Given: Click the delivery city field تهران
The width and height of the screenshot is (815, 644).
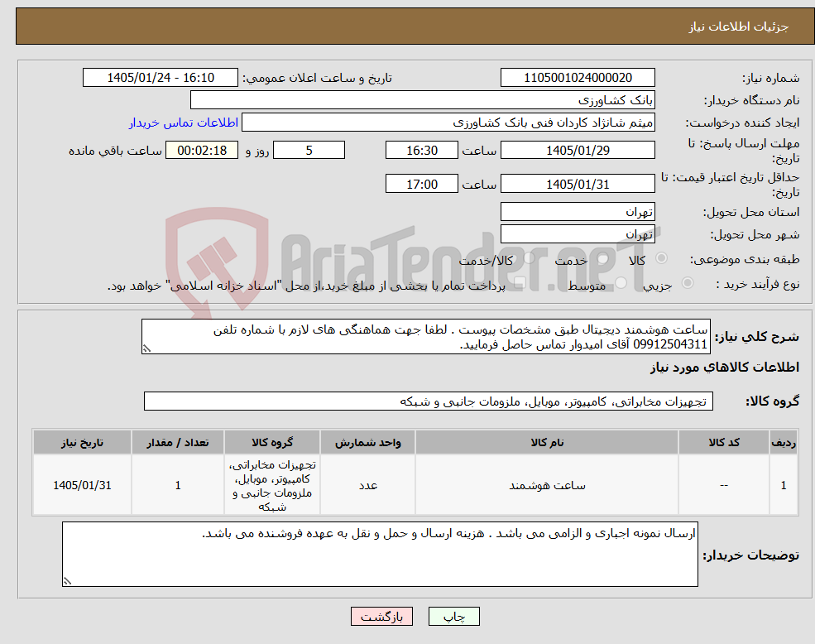Looking at the screenshot, I should 578,234.
